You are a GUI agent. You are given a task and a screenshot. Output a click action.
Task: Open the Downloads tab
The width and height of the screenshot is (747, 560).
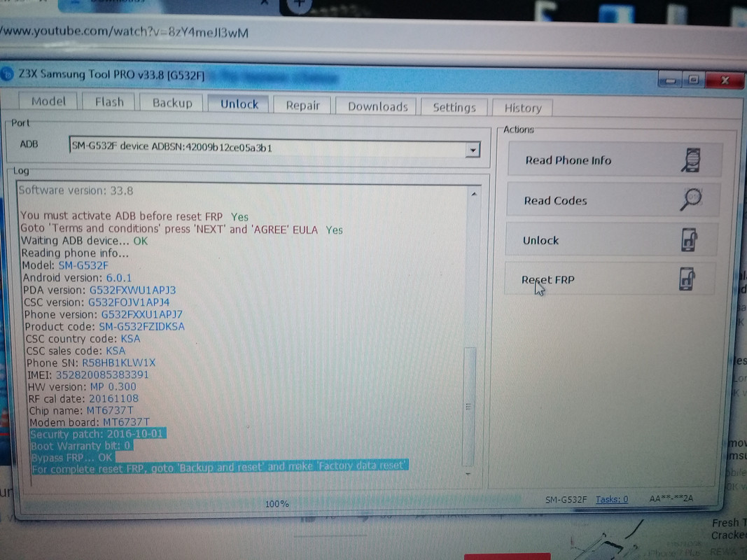[377, 106]
